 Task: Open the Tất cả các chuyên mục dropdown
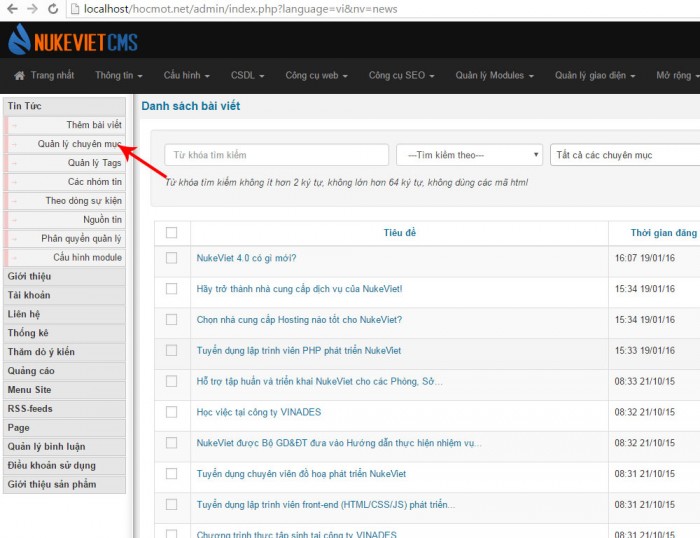[625, 155]
